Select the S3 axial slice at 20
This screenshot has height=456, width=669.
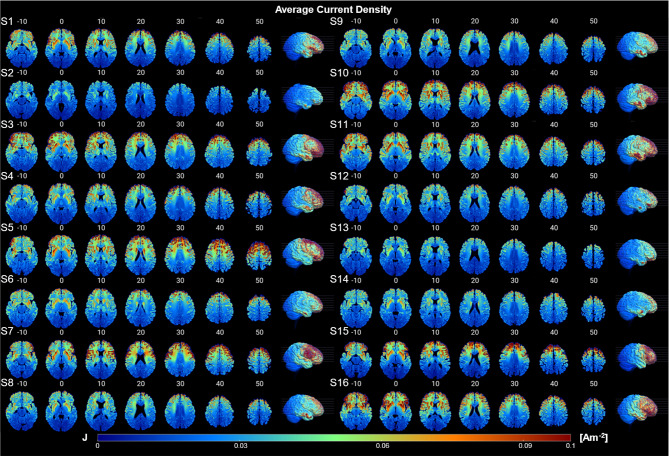tap(140, 151)
